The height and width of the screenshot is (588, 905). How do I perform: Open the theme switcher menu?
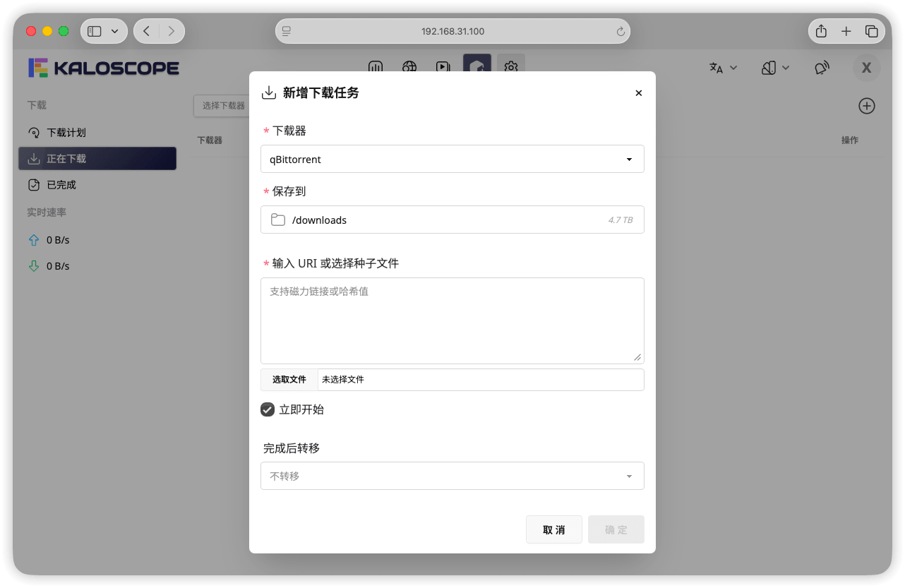pos(775,68)
